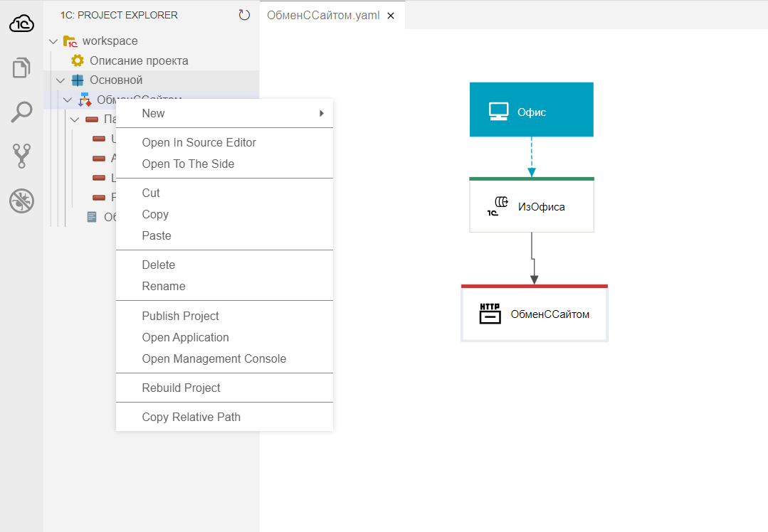Image resolution: width=768 pixels, height=532 pixels.
Task: Choose Open Management Console entry
Action: click(x=214, y=358)
